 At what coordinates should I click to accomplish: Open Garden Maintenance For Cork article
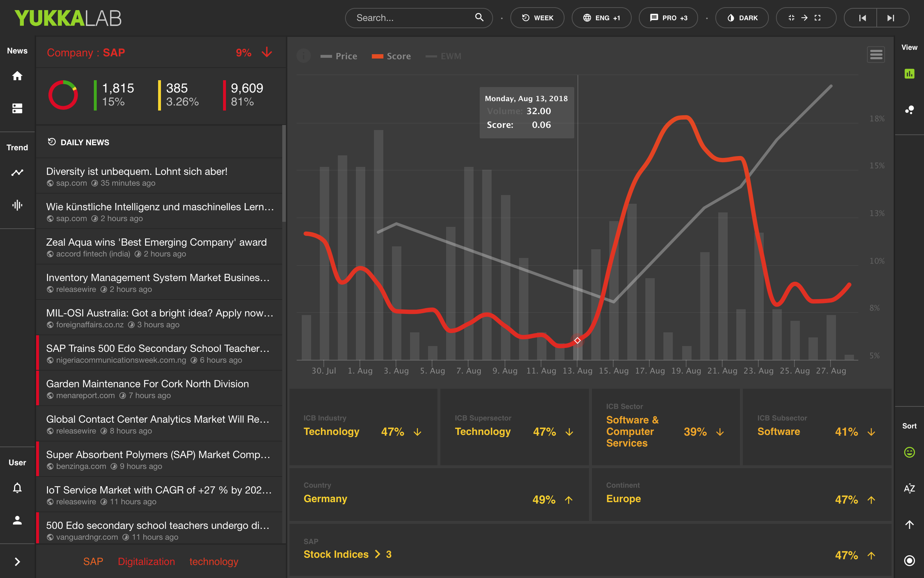[x=159, y=388]
